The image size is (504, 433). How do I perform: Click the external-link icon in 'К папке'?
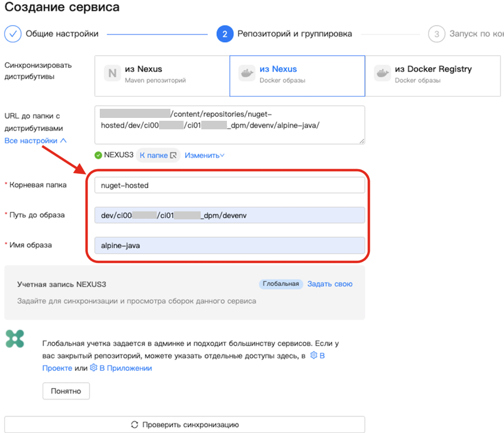(174, 155)
